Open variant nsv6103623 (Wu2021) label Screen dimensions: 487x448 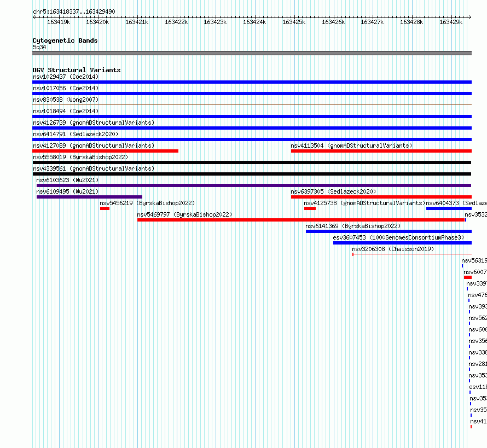click(67, 180)
